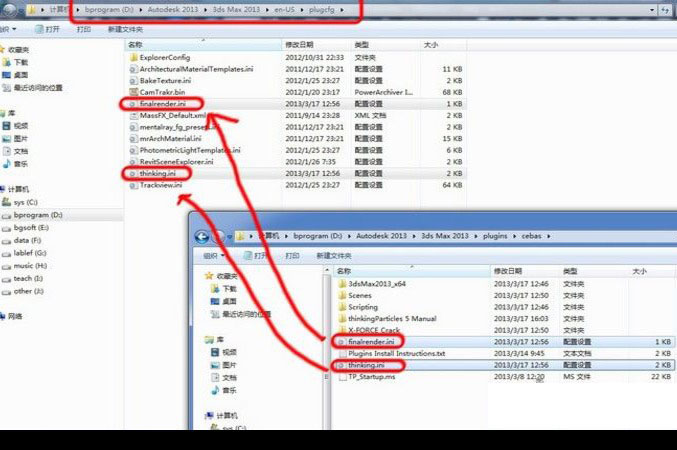Sort plugcfg window by 修改日期 column
Screen dimensions: 677x450
316,45
